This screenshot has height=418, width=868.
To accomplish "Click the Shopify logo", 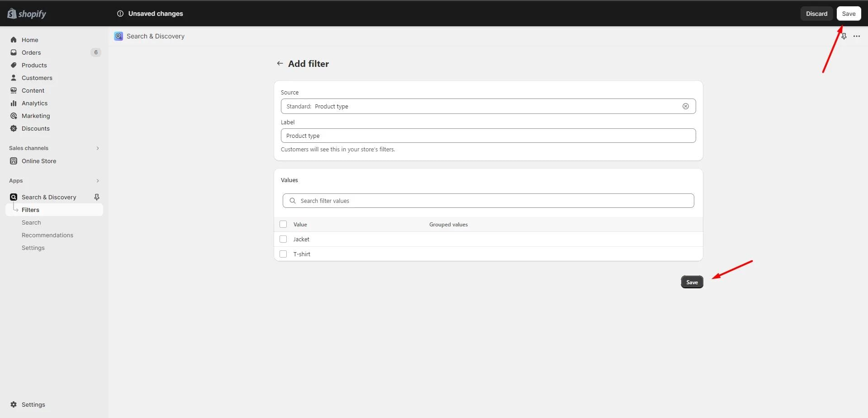I will pos(27,14).
